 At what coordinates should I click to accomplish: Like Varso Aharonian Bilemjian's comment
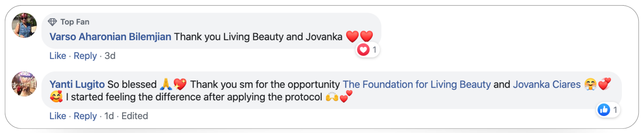(58, 56)
